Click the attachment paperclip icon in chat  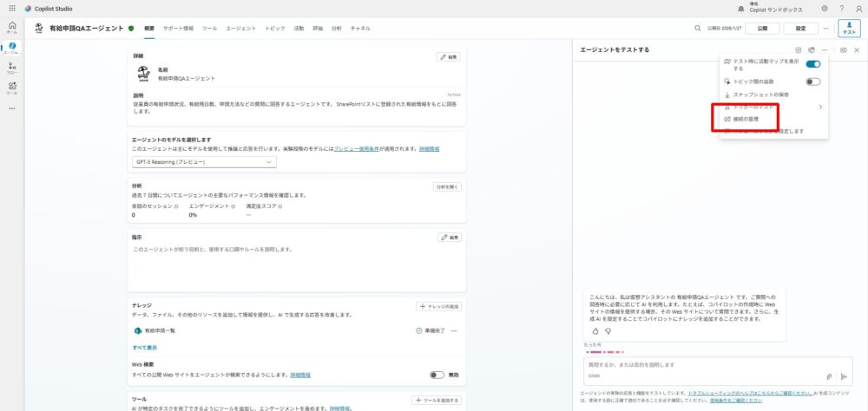[x=829, y=376]
